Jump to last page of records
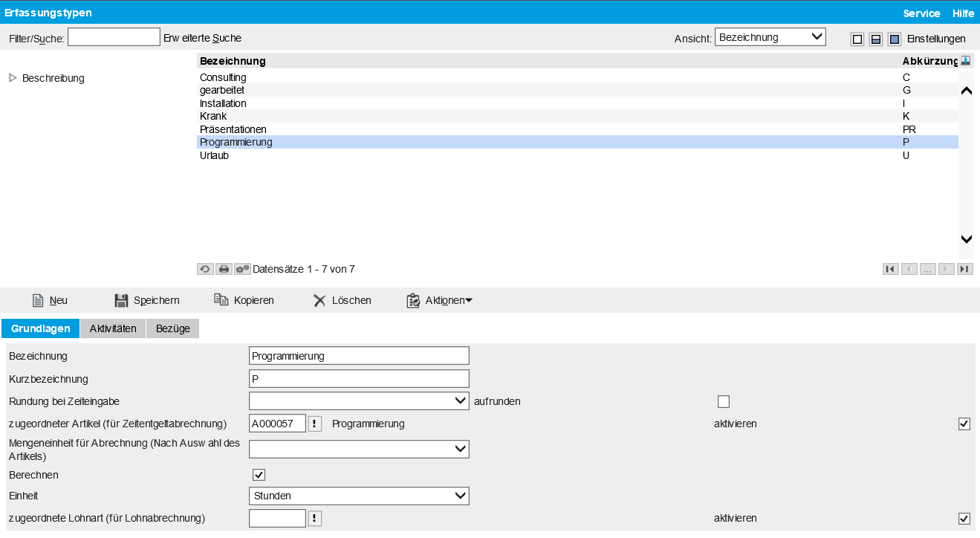Image resolution: width=980 pixels, height=538 pixels. click(965, 269)
